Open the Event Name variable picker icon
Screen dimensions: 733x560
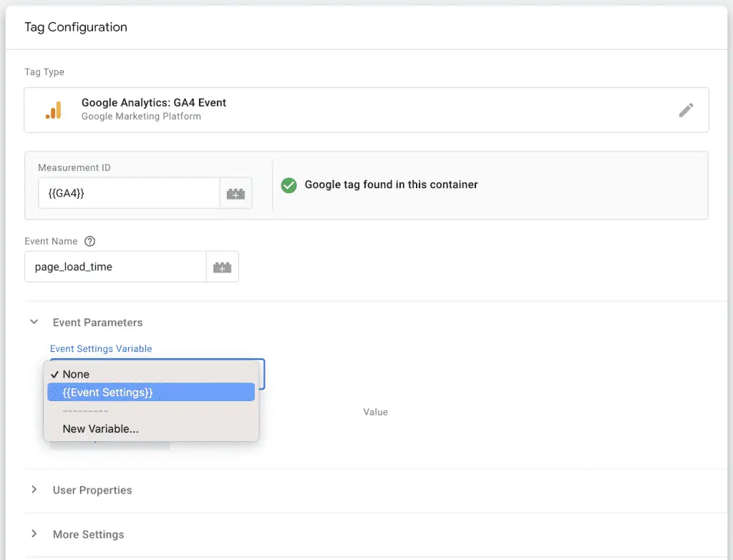point(222,266)
